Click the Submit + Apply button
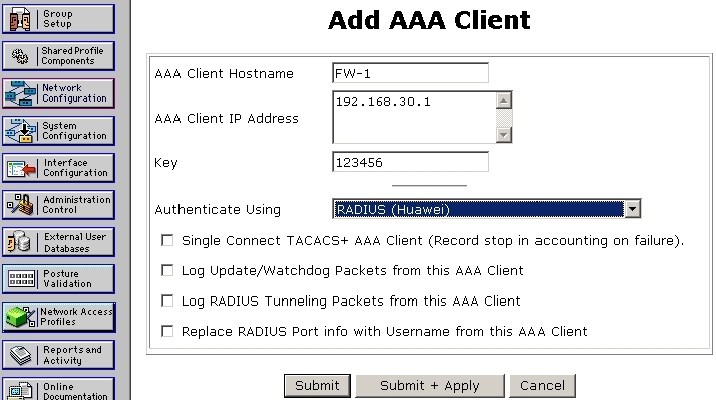The width and height of the screenshot is (716, 400). click(x=430, y=386)
